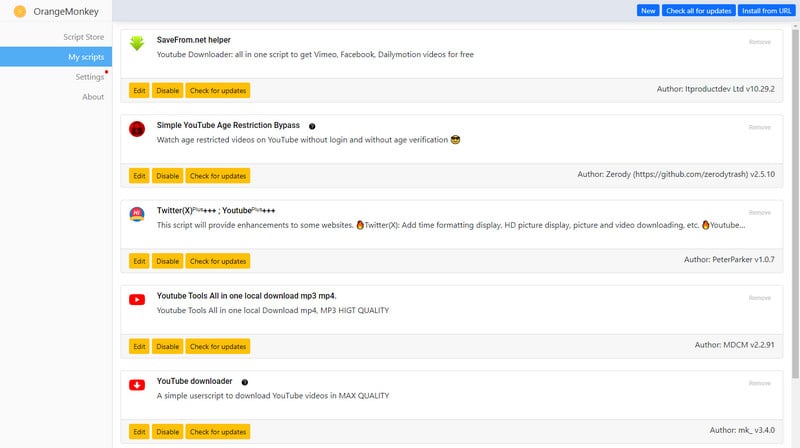
Task: Disable the YouTube downloader script
Action: click(167, 431)
